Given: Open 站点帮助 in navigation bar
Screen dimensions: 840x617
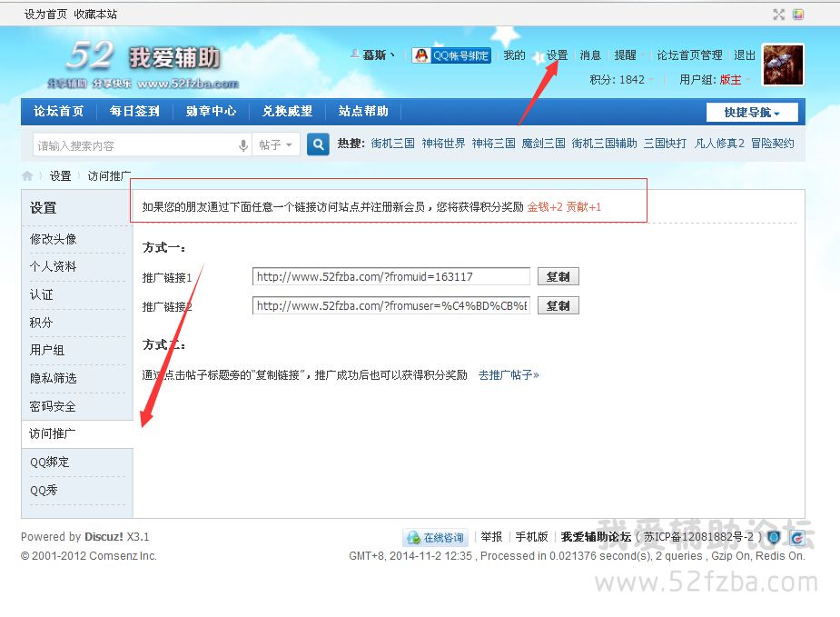Looking at the screenshot, I should point(363,111).
